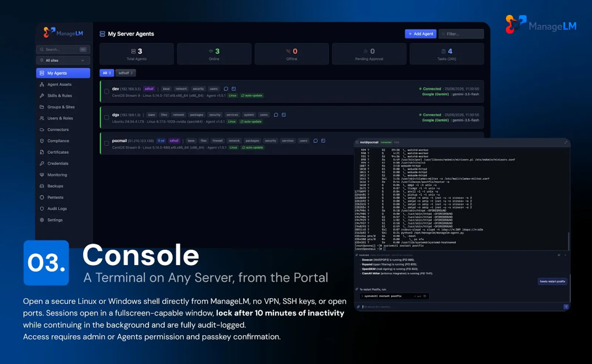Click Audit Logs clock icon
592x364 pixels.
pyautogui.click(x=42, y=209)
